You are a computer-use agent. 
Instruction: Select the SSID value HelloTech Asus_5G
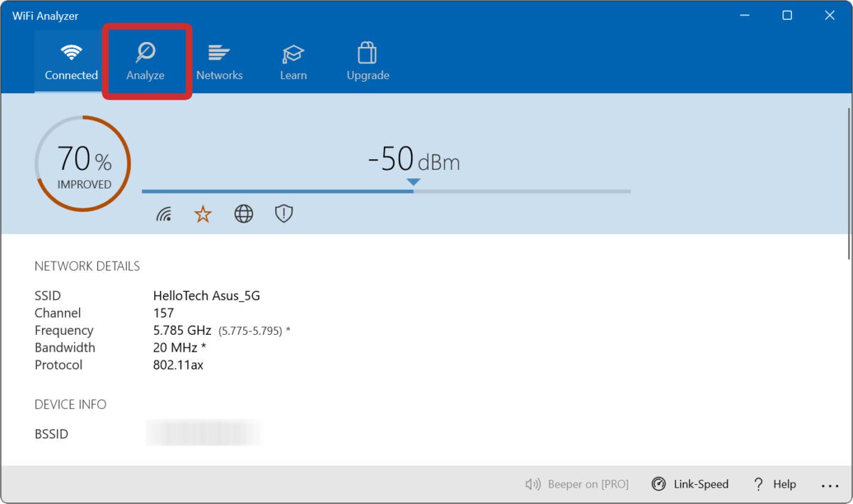point(206,296)
